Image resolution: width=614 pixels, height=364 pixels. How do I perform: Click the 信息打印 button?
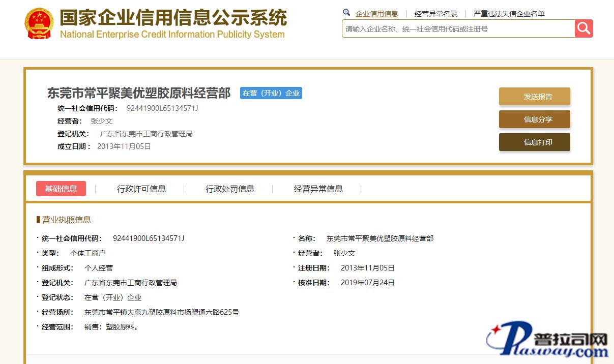click(534, 142)
